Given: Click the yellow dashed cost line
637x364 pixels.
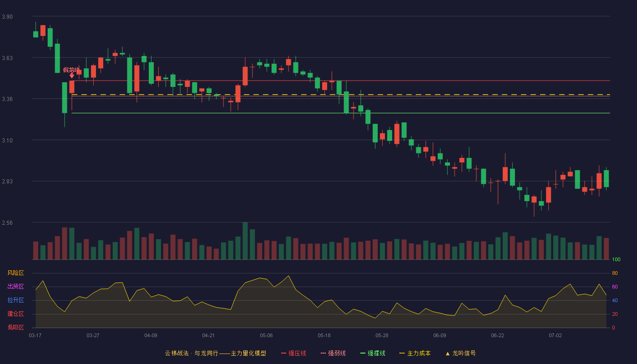Looking at the screenshot, I should (x=341, y=95).
